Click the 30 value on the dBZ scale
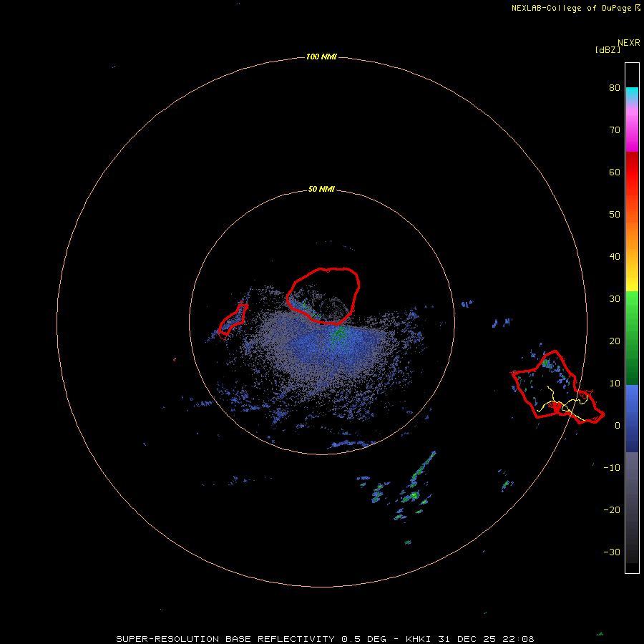This screenshot has width=644, height=644. click(615, 299)
